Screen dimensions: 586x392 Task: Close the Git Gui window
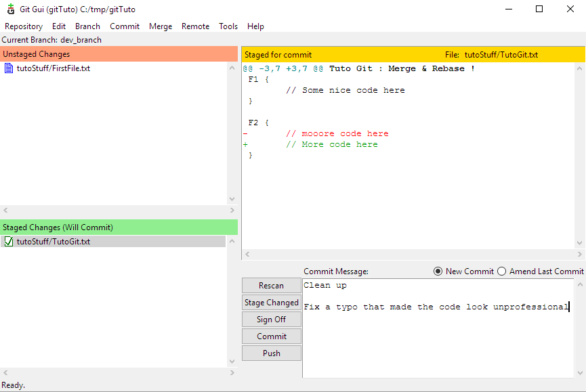570,9
